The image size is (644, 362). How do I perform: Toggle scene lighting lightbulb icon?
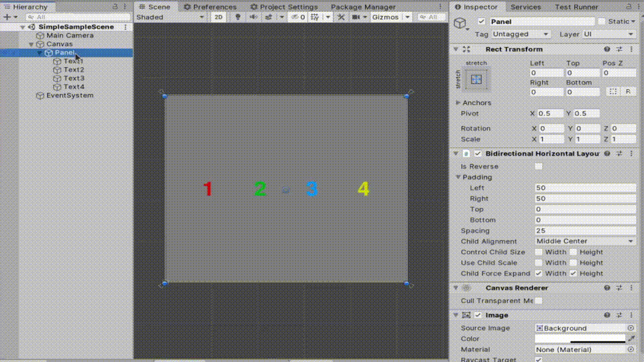pyautogui.click(x=237, y=17)
